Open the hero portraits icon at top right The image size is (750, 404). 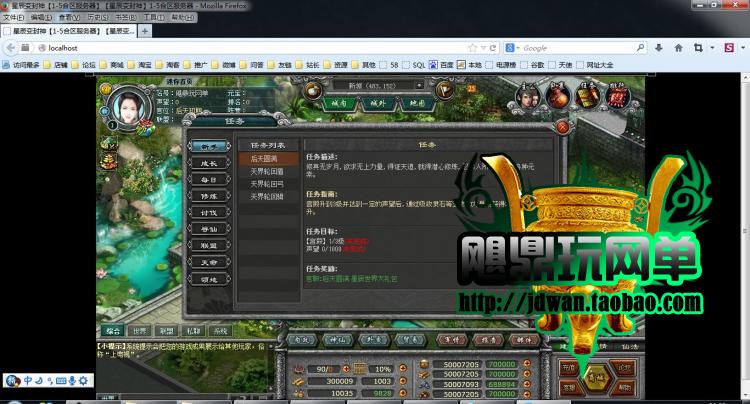click(x=528, y=97)
